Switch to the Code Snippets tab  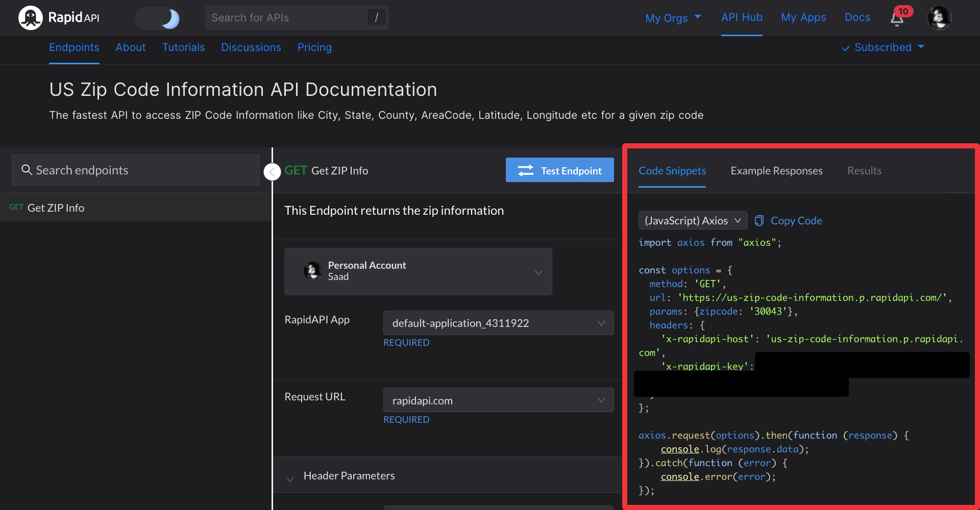(x=672, y=171)
